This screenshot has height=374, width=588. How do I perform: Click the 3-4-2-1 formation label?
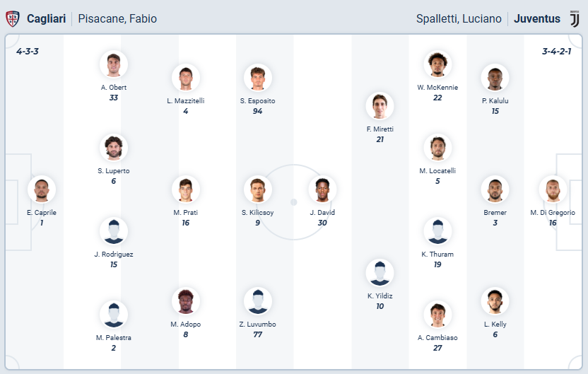pos(557,51)
